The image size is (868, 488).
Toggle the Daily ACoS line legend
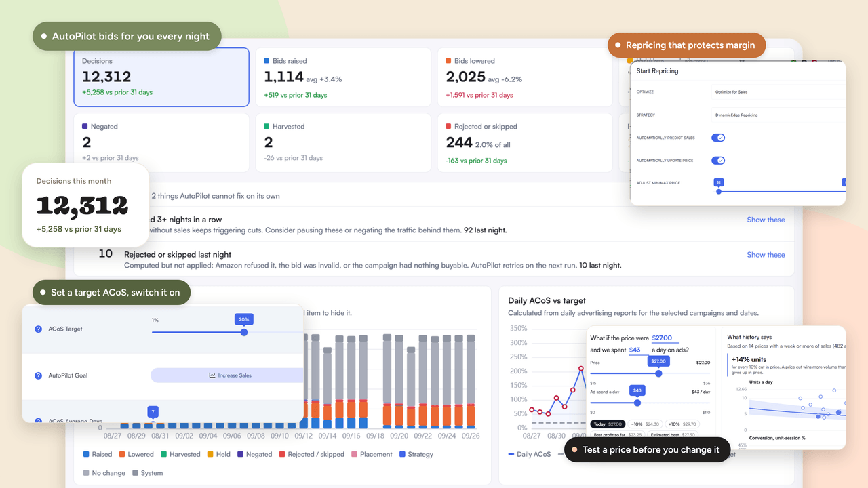pyautogui.click(x=530, y=454)
